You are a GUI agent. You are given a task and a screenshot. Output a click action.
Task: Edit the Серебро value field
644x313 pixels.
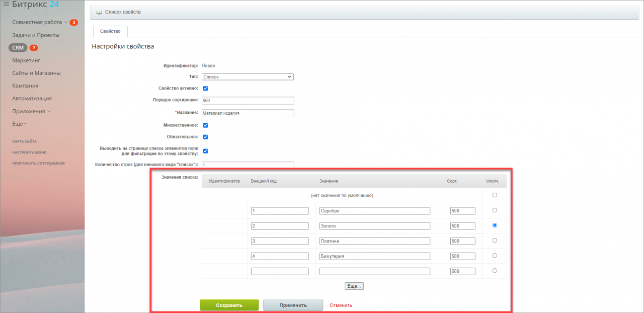pyautogui.click(x=375, y=211)
